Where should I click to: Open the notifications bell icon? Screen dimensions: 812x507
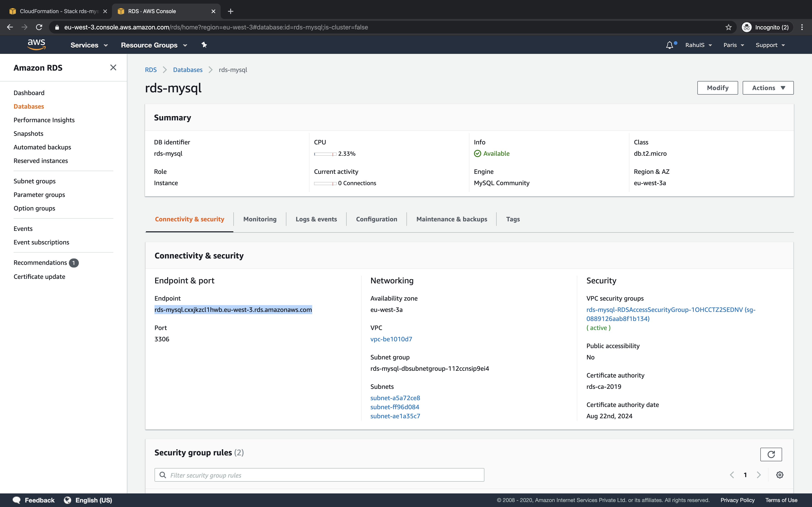(669, 45)
